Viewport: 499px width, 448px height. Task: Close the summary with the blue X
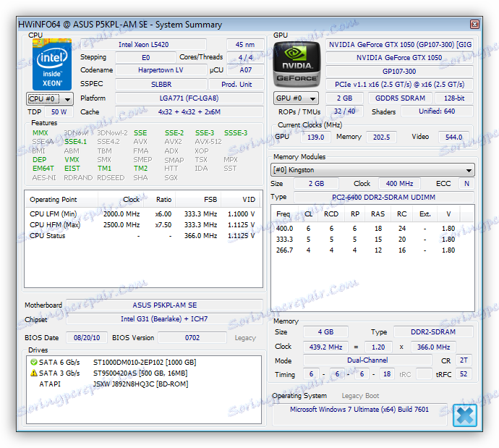465,415
